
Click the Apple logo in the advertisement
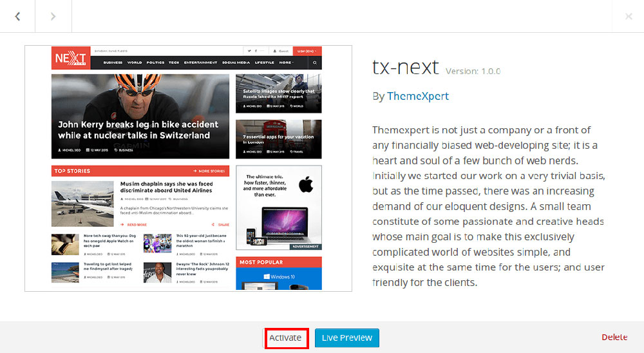[x=305, y=184]
